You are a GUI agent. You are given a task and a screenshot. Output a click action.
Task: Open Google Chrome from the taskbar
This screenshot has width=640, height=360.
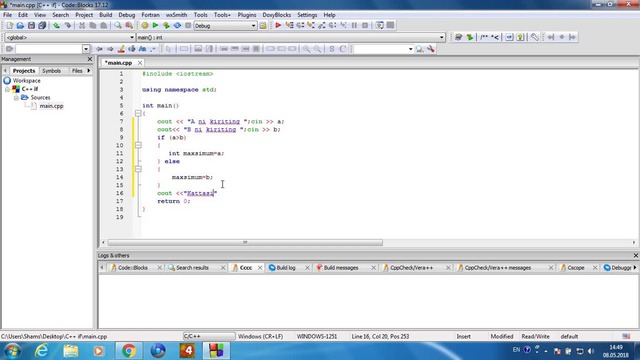129,351
